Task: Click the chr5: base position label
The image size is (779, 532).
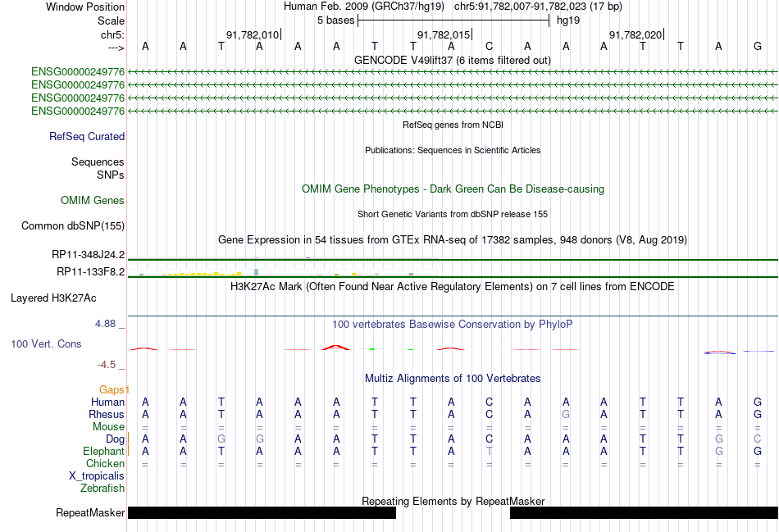Action: click(x=112, y=34)
